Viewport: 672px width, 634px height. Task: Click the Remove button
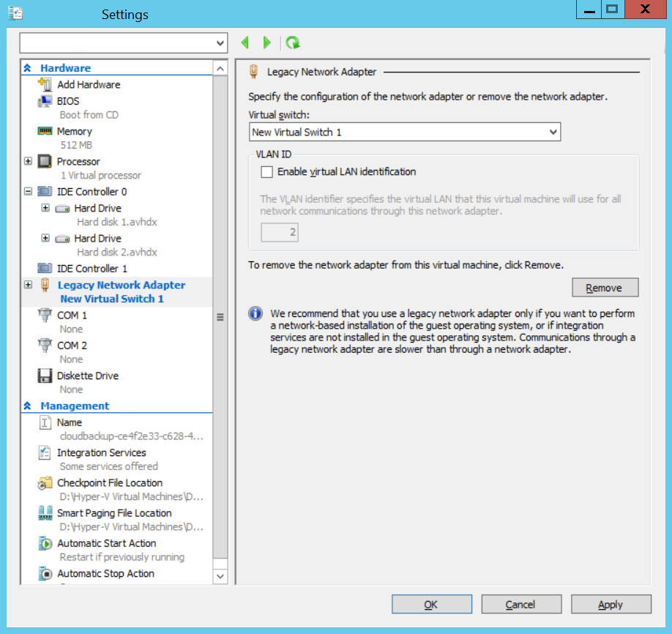click(605, 288)
